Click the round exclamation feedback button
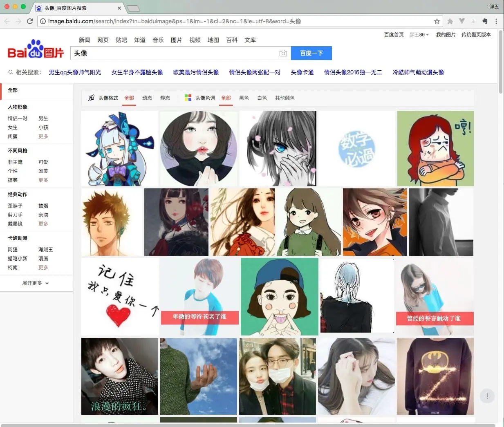The height and width of the screenshot is (427, 504). (x=487, y=396)
